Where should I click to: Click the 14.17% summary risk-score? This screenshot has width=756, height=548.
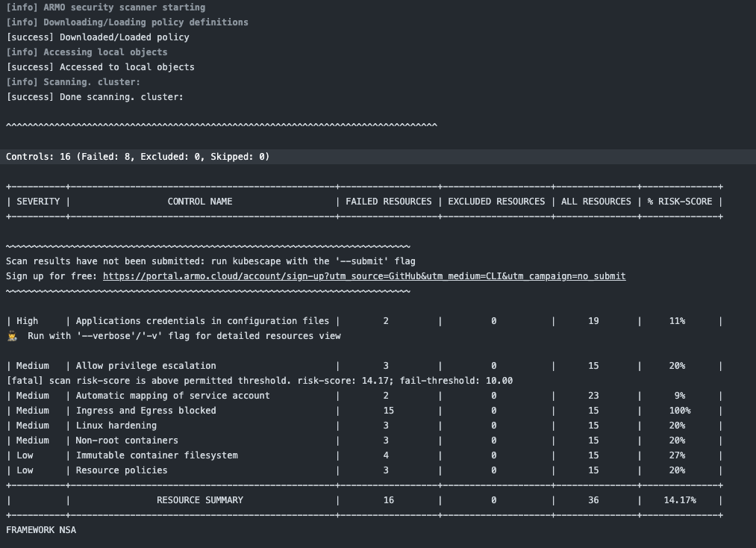(680, 500)
